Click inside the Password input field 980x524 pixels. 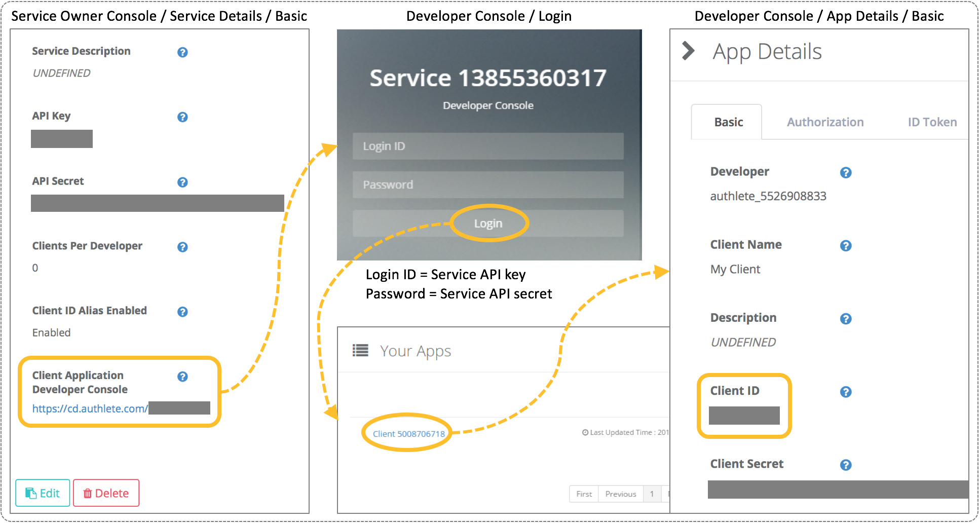pos(488,184)
